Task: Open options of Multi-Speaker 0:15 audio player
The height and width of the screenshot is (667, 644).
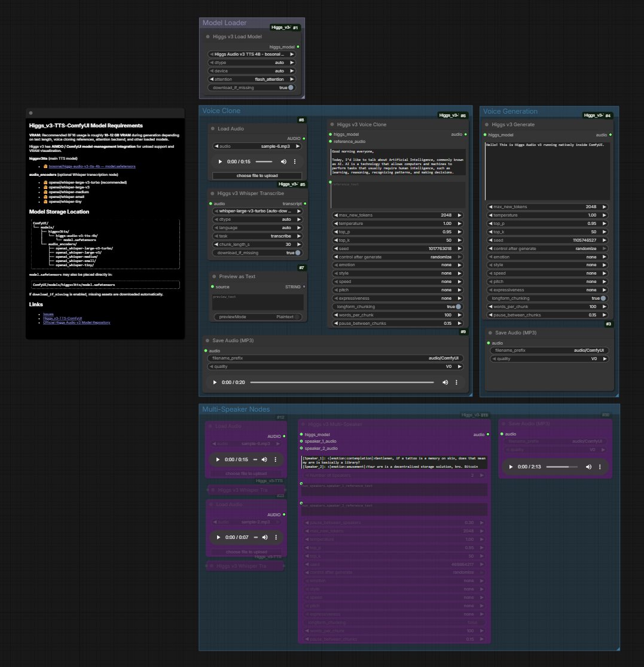Action: (276, 459)
